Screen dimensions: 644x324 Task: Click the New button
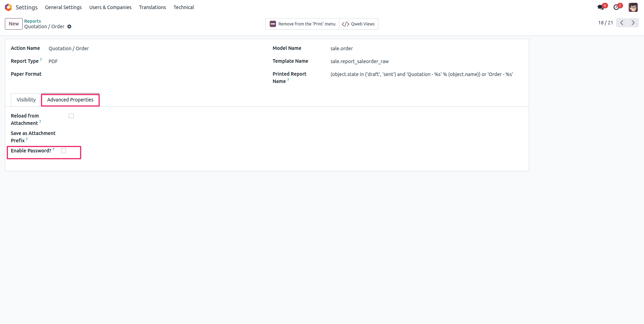point(14,24)
